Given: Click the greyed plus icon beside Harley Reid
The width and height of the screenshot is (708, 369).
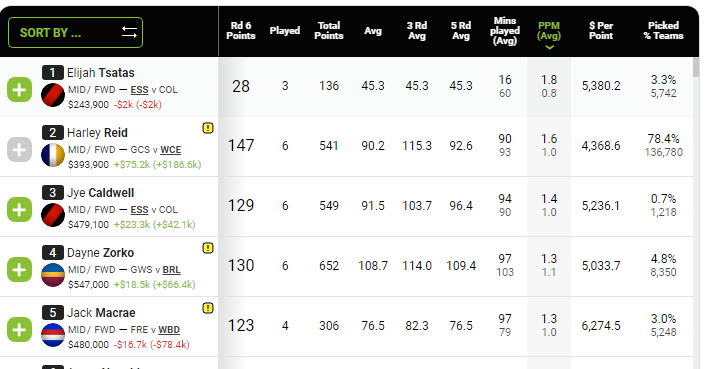Looking at the screenshot, I should (x=19, y=149).
